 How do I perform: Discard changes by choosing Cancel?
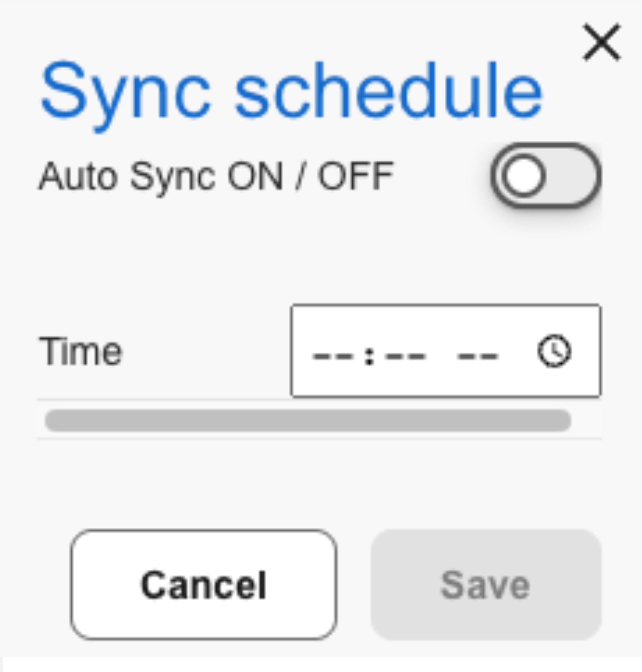pyautogui.click(x=204, y=584)
